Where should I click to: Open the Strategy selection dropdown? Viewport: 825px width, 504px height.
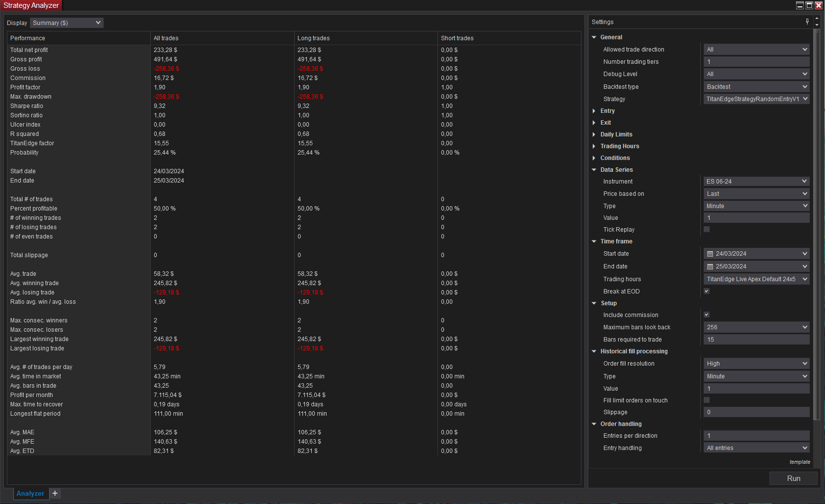pyautogui.click(x=756, y=99)
